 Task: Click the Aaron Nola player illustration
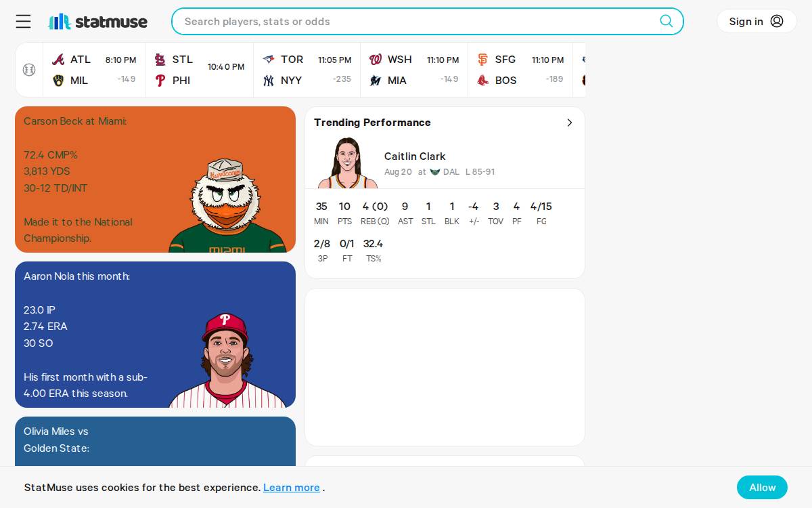click(x=227, y=360)
